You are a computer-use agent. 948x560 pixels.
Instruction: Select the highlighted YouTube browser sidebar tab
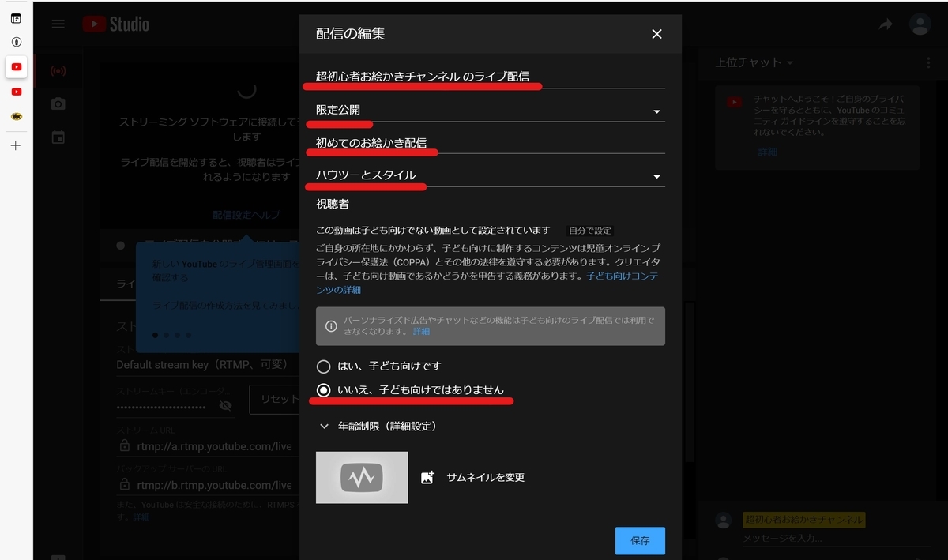(x=16, y=67)
